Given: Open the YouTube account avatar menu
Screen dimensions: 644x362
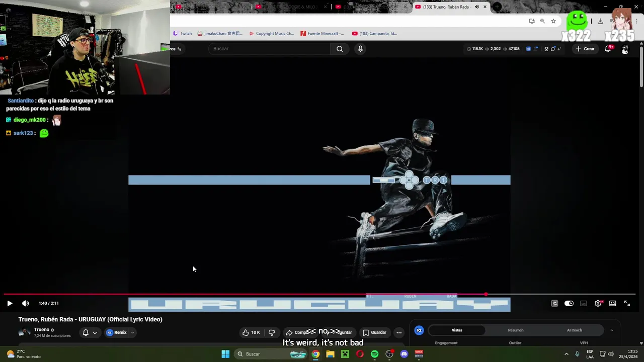Looking at the screenshot, I should [x=625, y=49].
